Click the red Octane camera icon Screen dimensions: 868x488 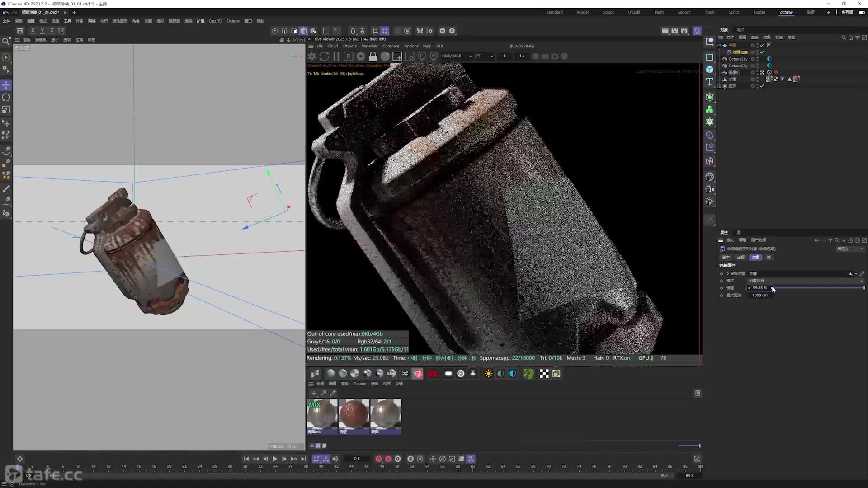(x=433, y=374)
